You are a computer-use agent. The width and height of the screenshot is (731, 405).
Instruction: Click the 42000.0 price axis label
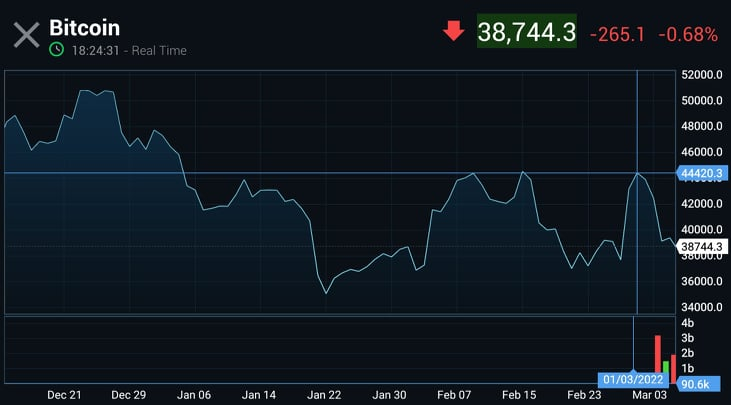(x=702, y=204)
